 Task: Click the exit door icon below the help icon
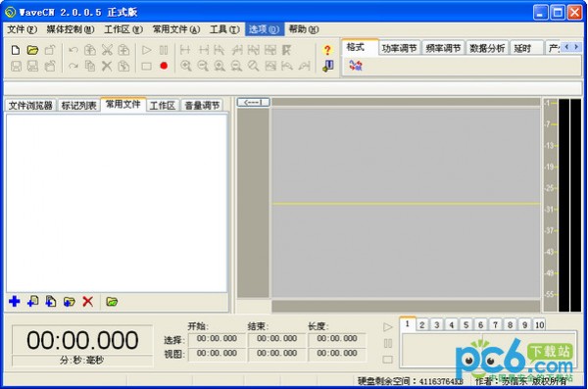click(x=327, y=67)
